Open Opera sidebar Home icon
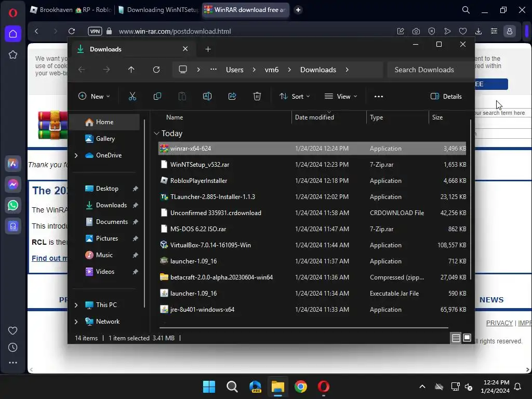This screenshot has height=399, width=532. pyautogui.click(x=13, y=34)
